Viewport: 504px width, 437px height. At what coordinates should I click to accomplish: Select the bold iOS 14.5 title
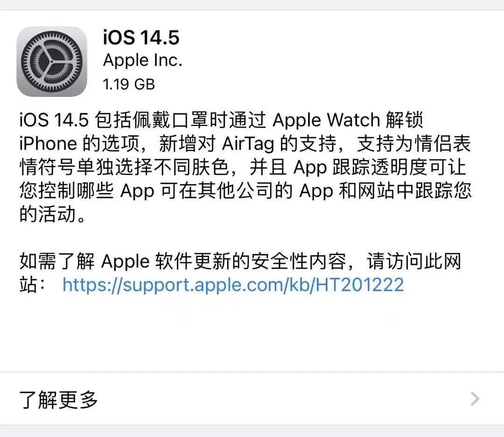click(141, 37)
